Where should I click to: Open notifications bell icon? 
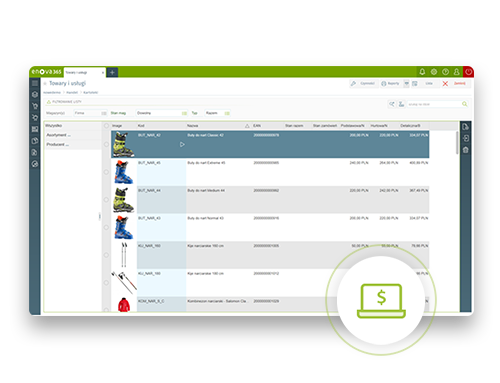pos(422,72)
